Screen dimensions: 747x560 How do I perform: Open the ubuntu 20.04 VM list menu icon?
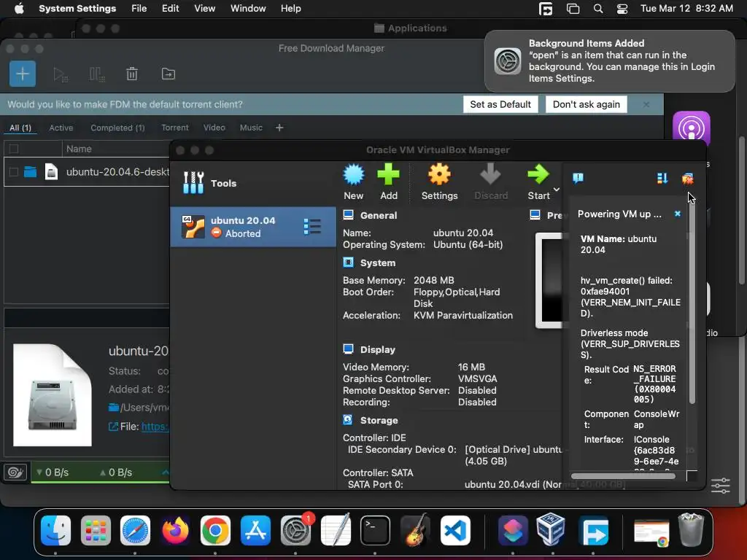[x=312, y=227]
